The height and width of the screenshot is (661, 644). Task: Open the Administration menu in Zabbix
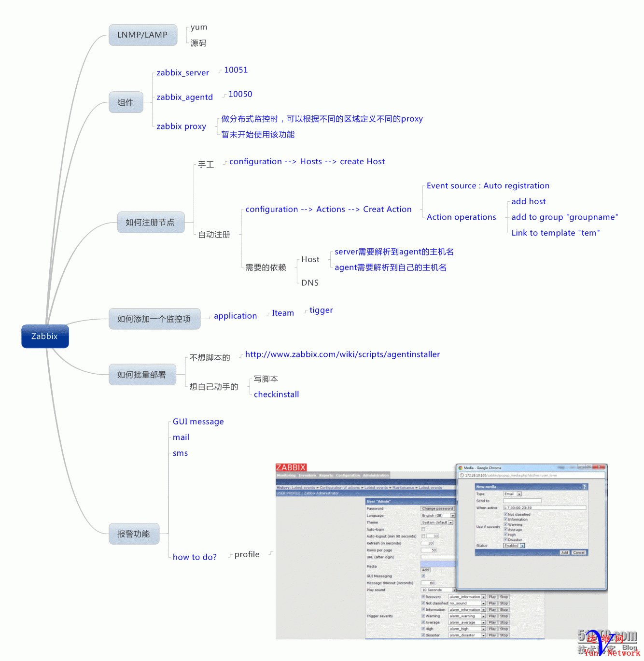point(376,476)
